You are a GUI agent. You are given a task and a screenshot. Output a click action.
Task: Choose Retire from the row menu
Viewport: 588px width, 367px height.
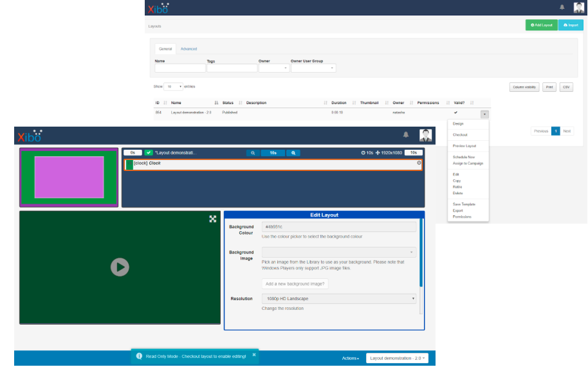(457, 187)
